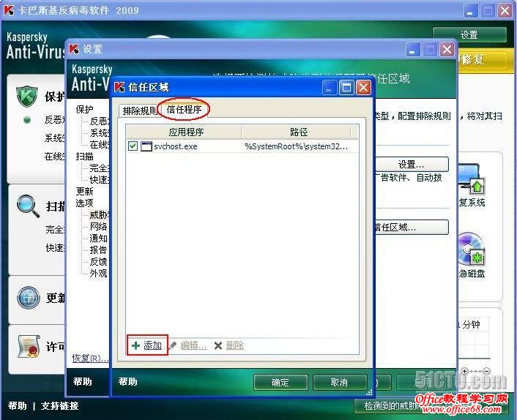Select 报告 in the settings tree

point(99,250)
